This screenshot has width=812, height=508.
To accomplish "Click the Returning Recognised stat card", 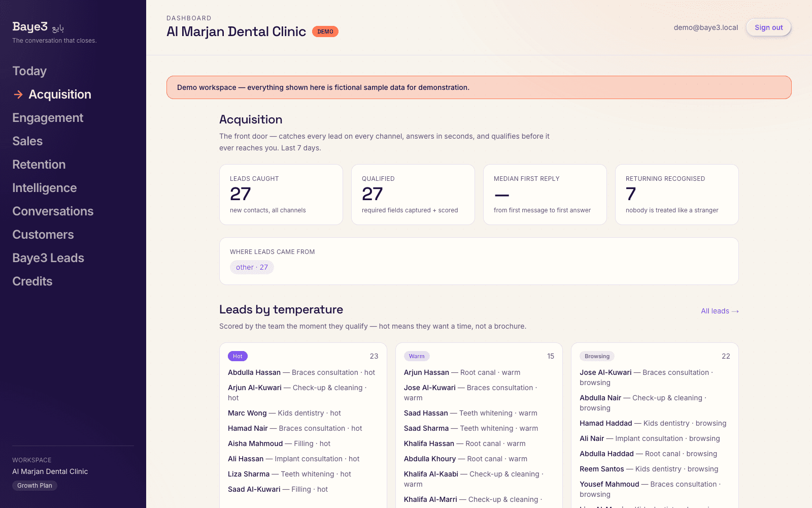I will pyautogui.click(x=677, y=195).
